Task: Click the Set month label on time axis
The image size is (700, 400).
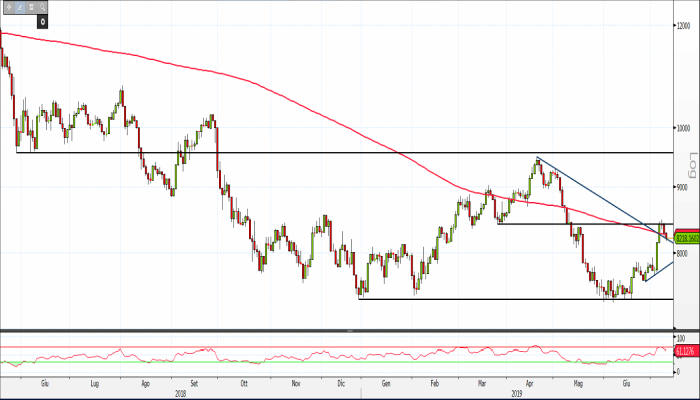Action: tap(195, 382)
